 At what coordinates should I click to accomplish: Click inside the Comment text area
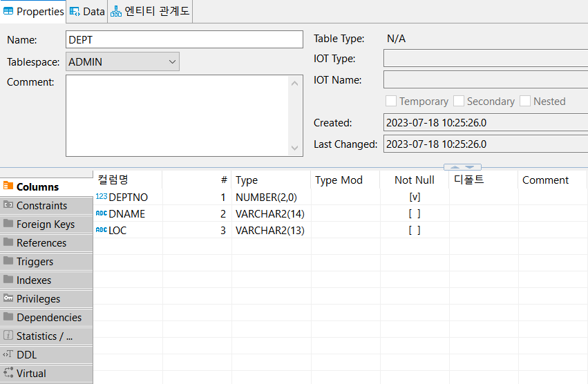tap(177, 115)
